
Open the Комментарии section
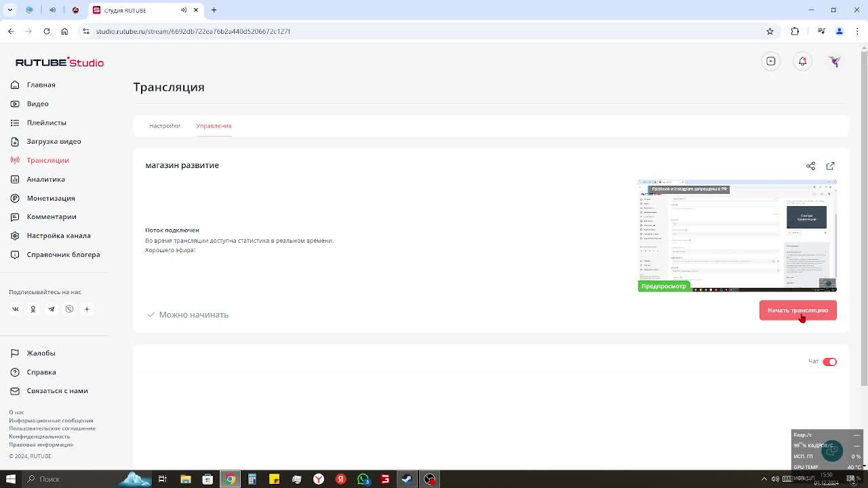click(x=52, y=216)
